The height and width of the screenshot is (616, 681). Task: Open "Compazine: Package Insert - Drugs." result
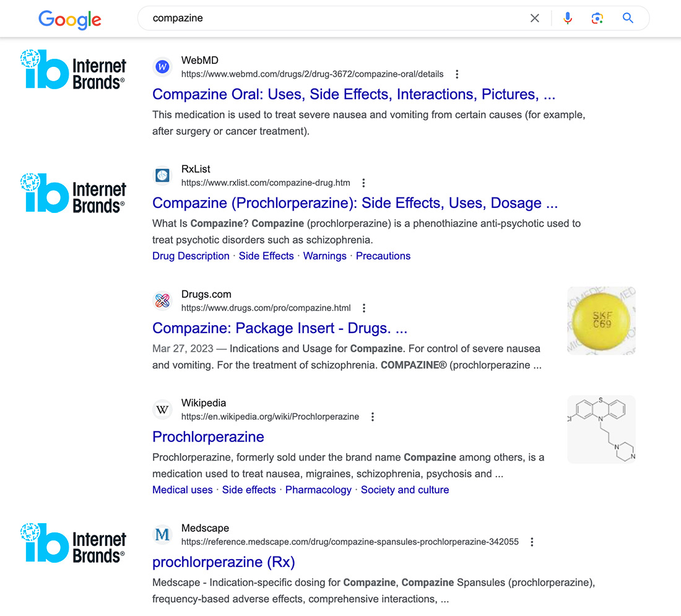(x=280, y=328)
